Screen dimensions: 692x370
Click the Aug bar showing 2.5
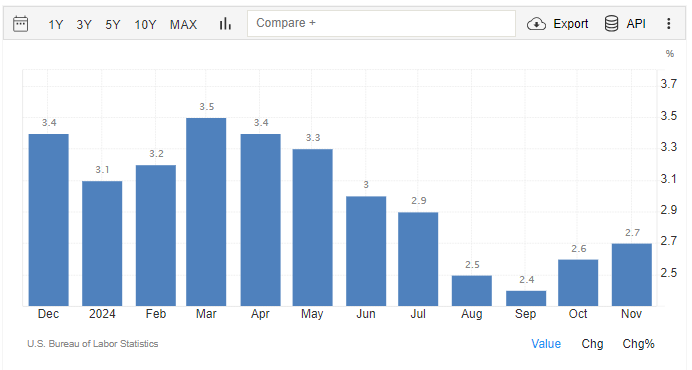(x=472, y=291)
